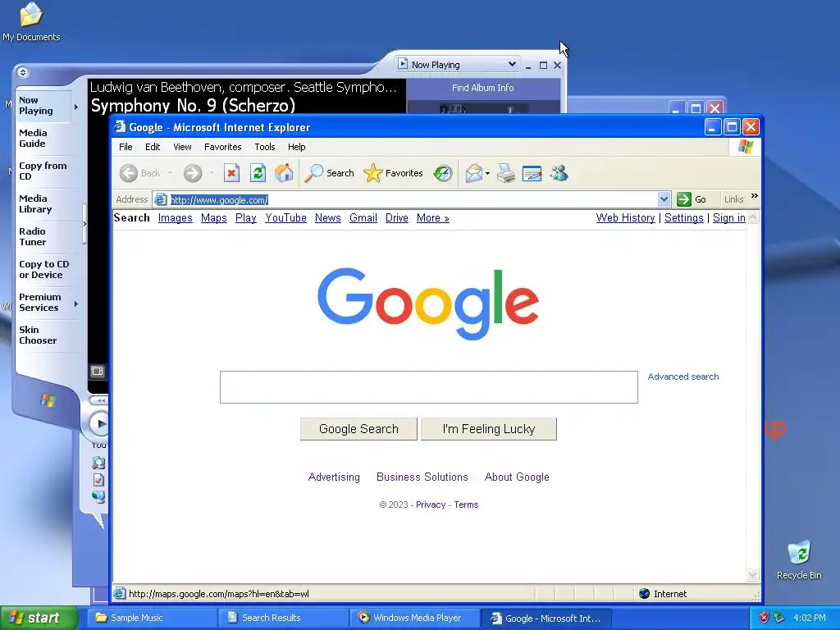Select Copy from CD in Media Player
Viewport: 840px width, 630px height.
pyautogui.click(x=43, y=171)
